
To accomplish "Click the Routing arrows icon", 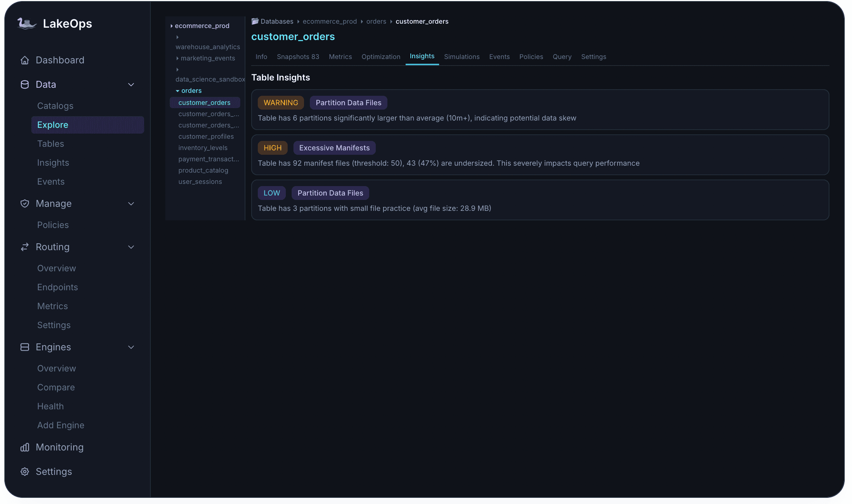I will [x=25, y=247].
